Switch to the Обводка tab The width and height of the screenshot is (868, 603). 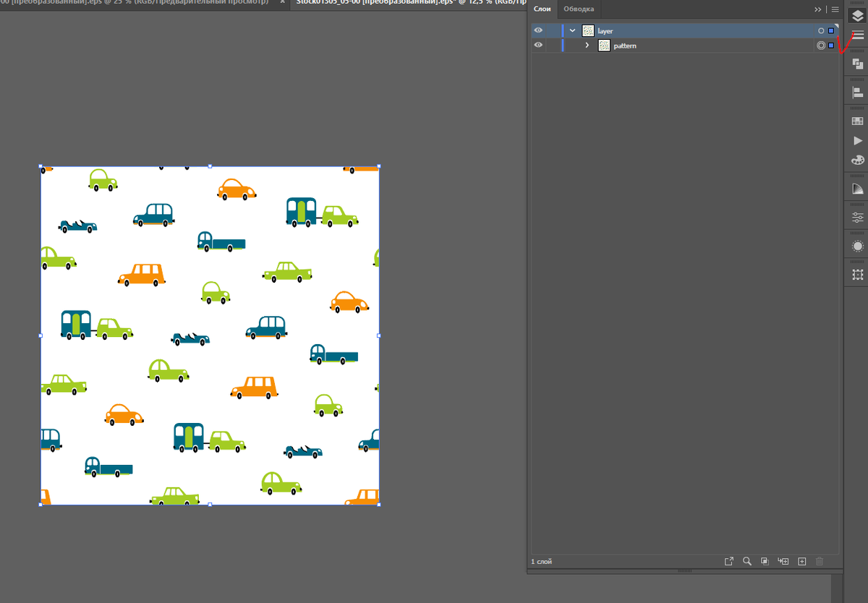[579, 9]
